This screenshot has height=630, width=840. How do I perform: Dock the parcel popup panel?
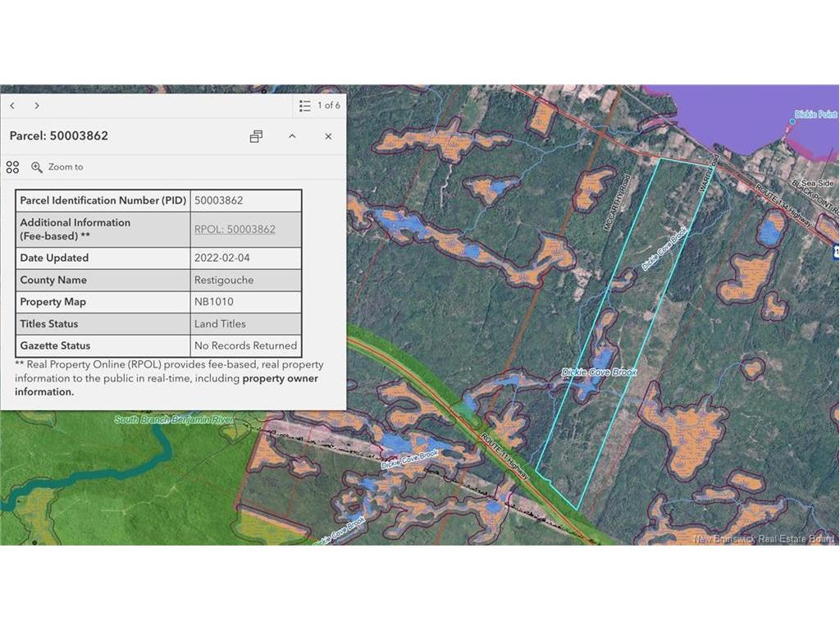(256, 136)
